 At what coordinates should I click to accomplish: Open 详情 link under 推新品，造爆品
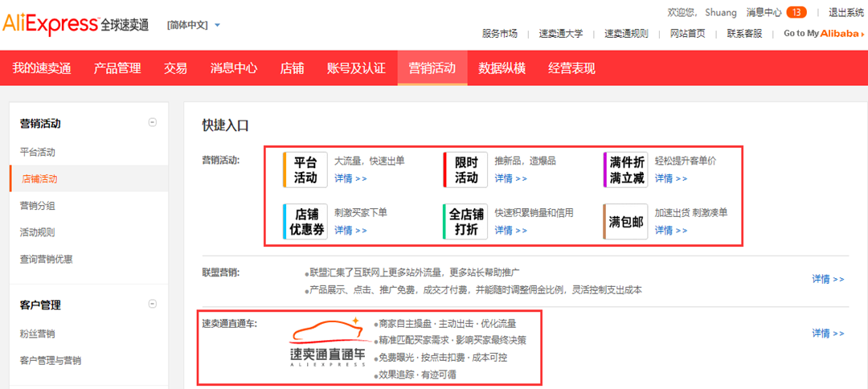(x=510, y=178)
